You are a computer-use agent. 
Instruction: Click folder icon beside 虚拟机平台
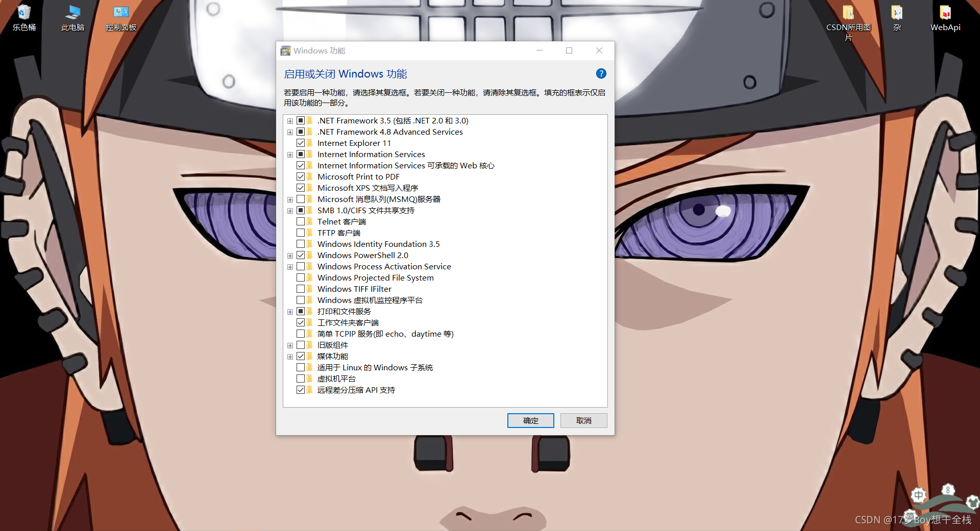coord(309,378)
